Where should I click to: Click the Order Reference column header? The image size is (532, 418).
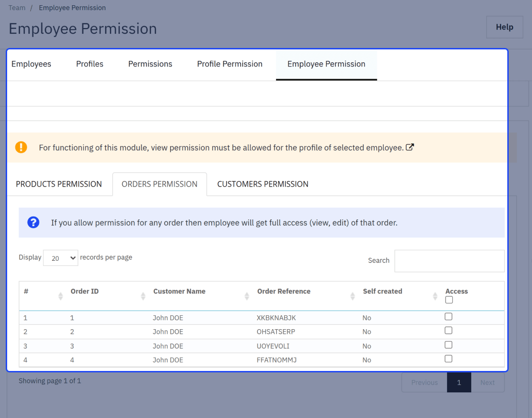[x=284, y=292]
